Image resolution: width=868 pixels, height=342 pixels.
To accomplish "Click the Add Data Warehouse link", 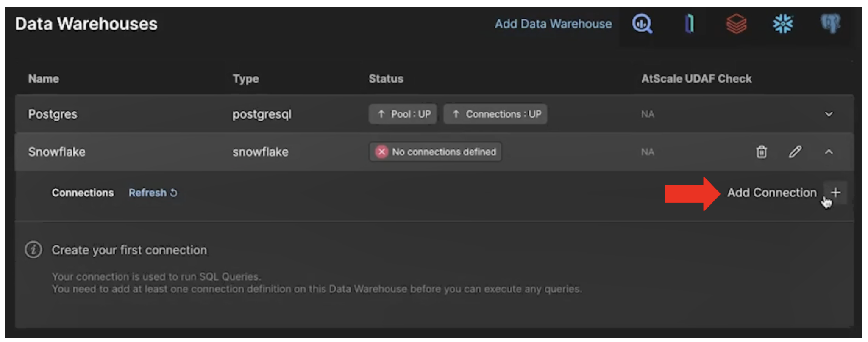I will click(x=553, y=24).
